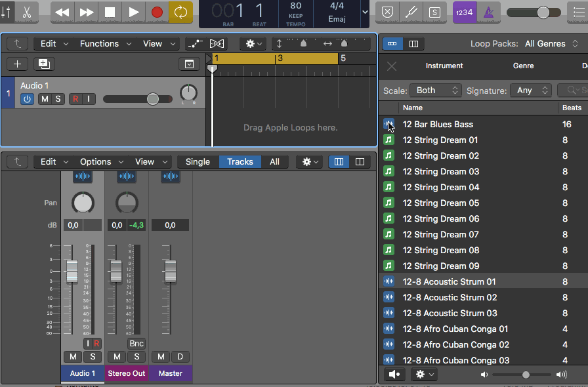Viewport: 588px width, 387px height.
Task: Switch loop browser to column view
Action: coord(413,44)
